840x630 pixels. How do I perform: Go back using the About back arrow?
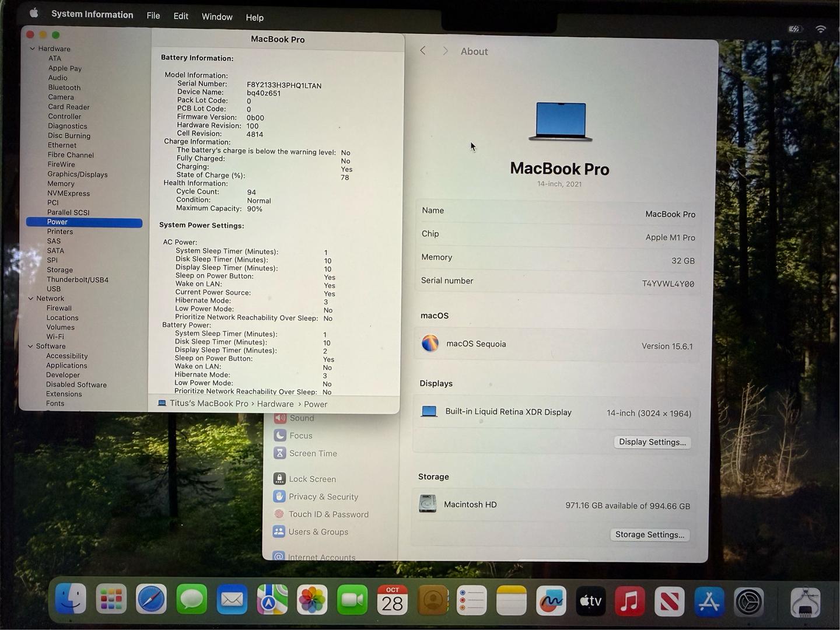(423, 51)
